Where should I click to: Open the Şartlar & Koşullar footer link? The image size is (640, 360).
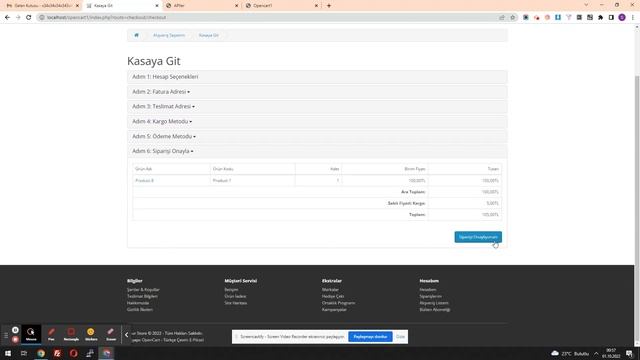pos(143,289)
